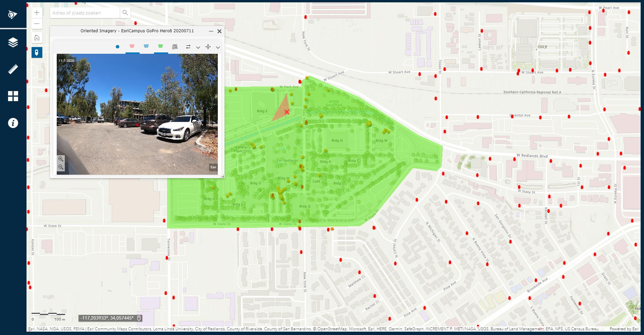The image size is (644, 335).
Task: Focus the 'Adres of plaats zoeken' search field
Action: click(85, 13)
